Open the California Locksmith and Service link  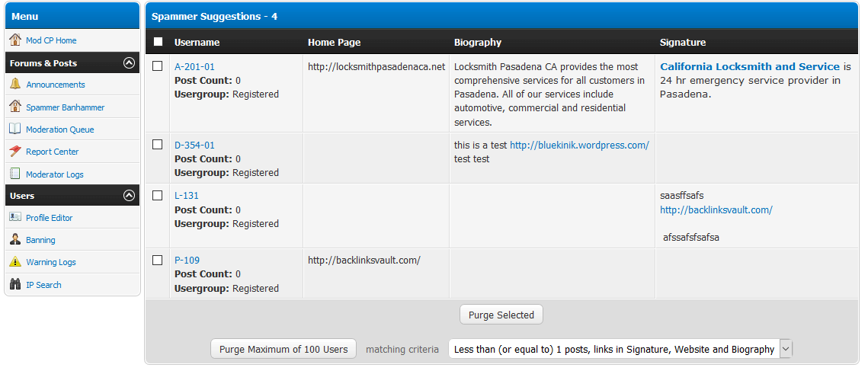[749, 67]
